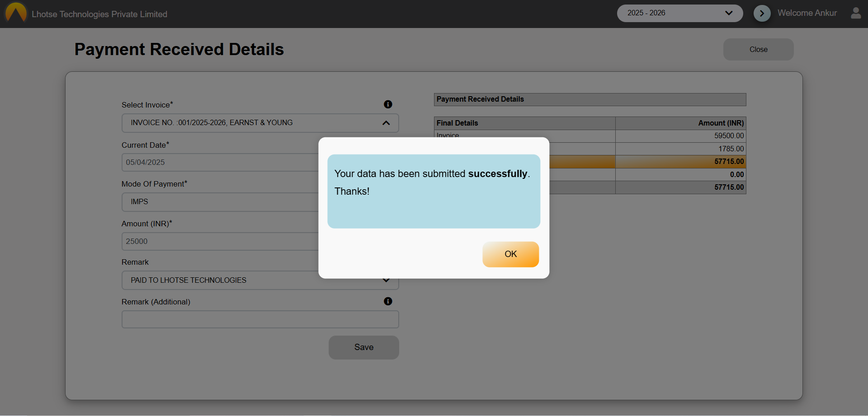Click the Payment Received Details table header
868x416 pixels.
[x=590, y=99]
